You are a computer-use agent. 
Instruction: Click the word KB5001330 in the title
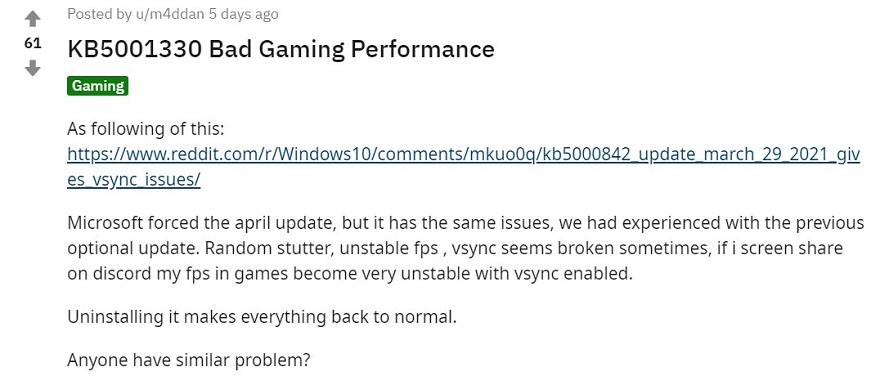pyautogui.click(x=135, y=49)
